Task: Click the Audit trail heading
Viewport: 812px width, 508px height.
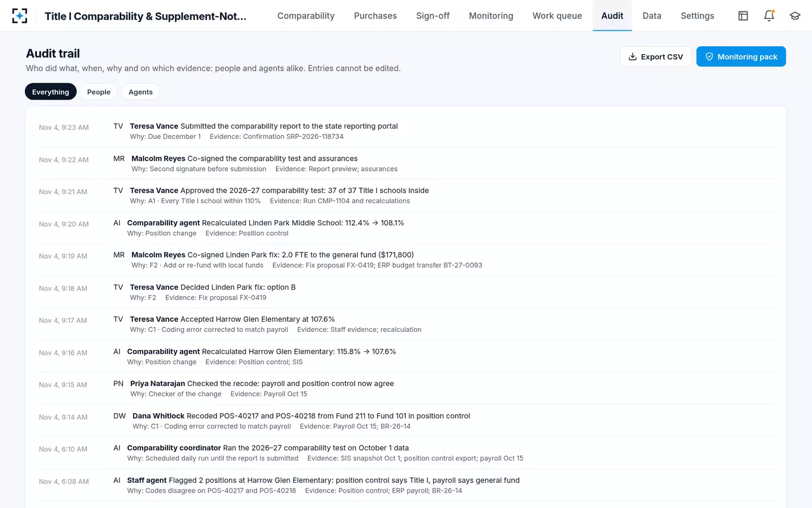Action: [x=53, y=54]
